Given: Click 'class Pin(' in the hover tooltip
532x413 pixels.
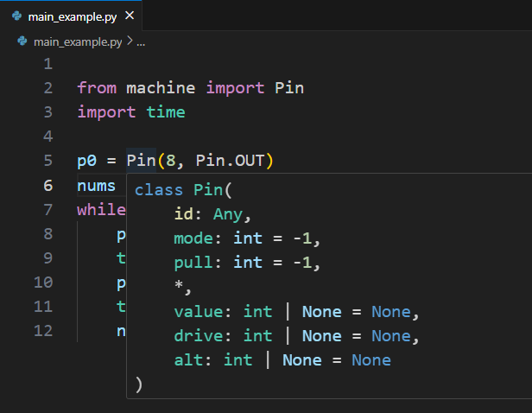Looking at the screenshot, I should pos(184,190).
